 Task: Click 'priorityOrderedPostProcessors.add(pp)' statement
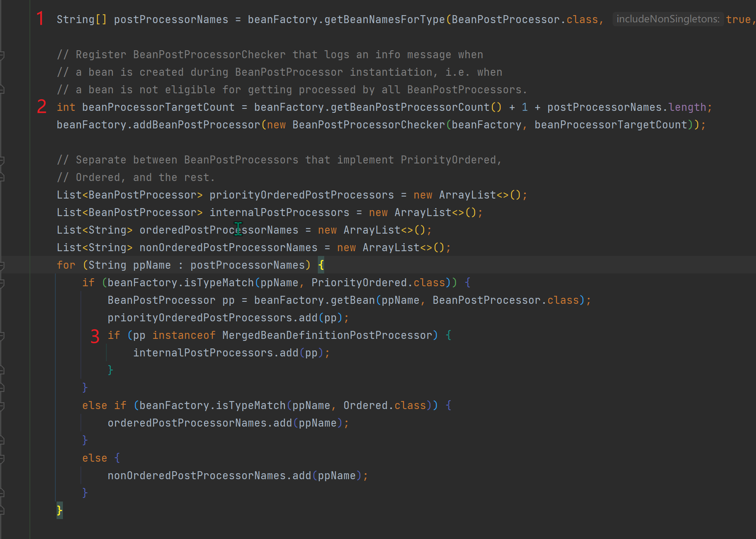tap(228, 318)
